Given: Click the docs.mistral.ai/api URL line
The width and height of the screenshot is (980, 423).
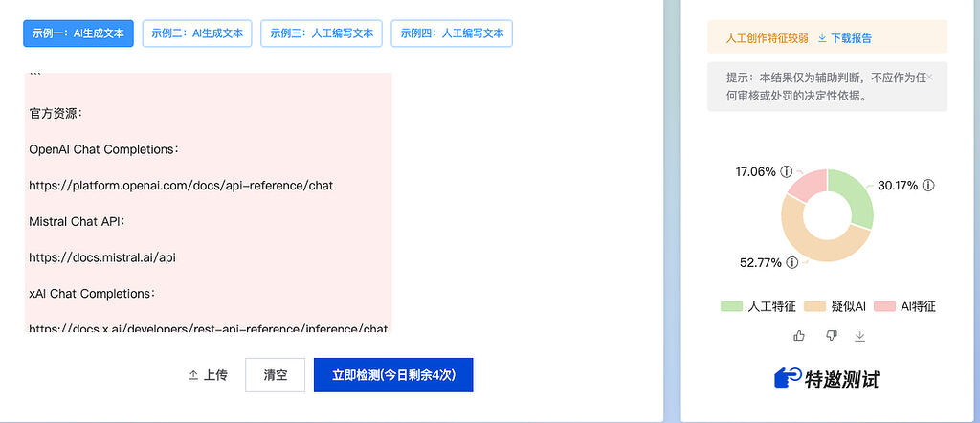Looking at the screenshot, I should point(101,257).
